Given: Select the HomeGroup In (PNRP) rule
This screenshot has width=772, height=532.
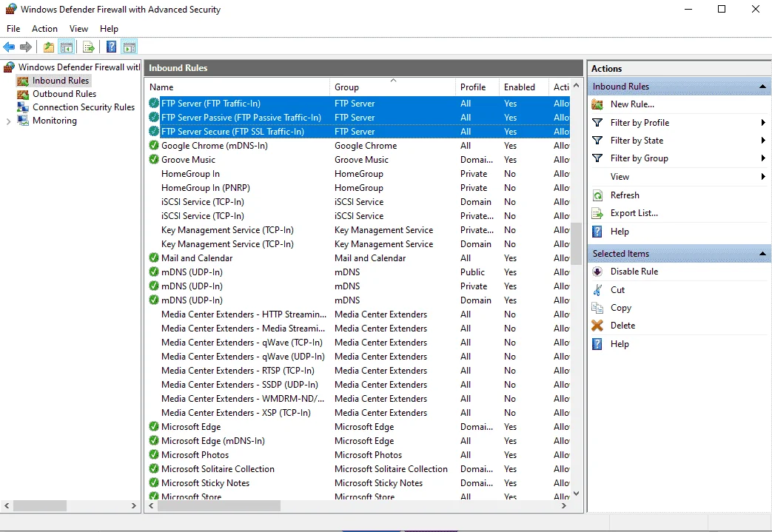Looking at the screenshot, I should 359,188.
